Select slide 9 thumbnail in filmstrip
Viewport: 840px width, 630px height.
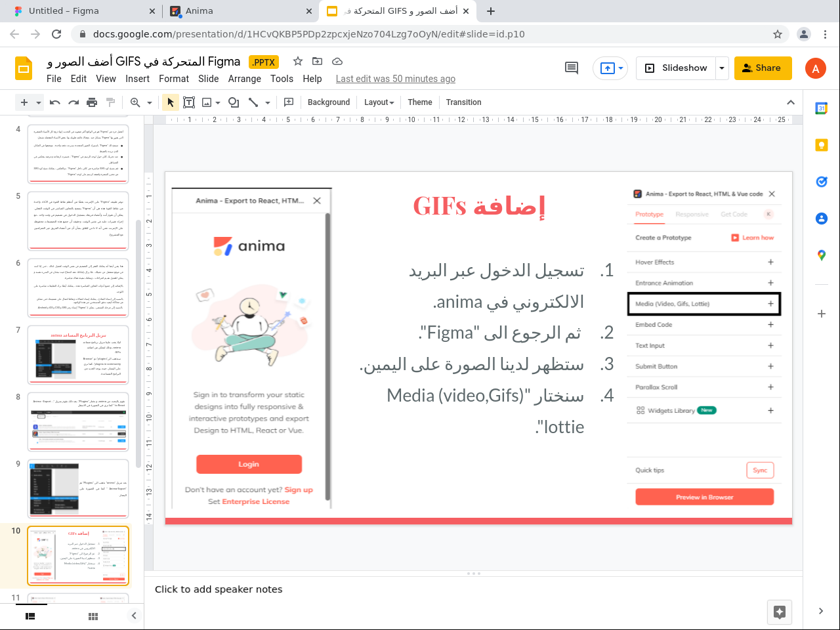(x=78, y=488)
